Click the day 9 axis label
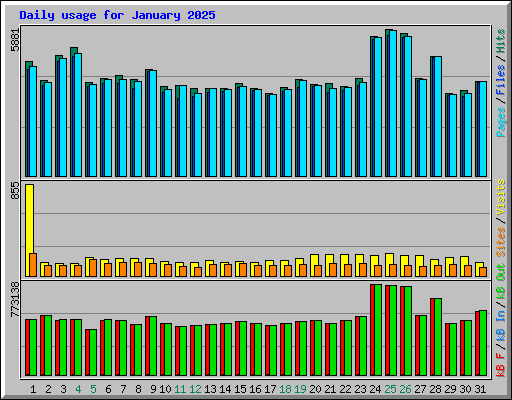The width and height of the screenshot is (512, 400). click(x=153, y=389)
